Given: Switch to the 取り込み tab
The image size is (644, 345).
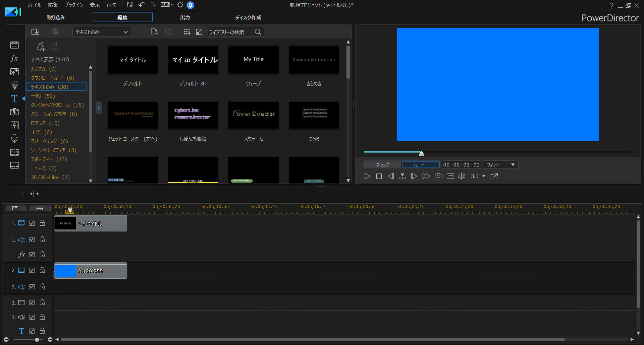Looking at the screenshot, I should click(56, 17).
